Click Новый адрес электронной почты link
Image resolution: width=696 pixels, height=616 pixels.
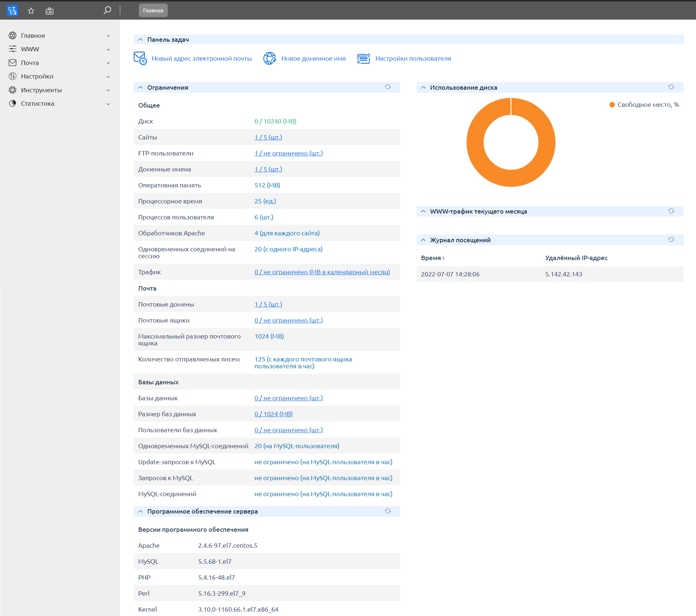tap(201, 58)
